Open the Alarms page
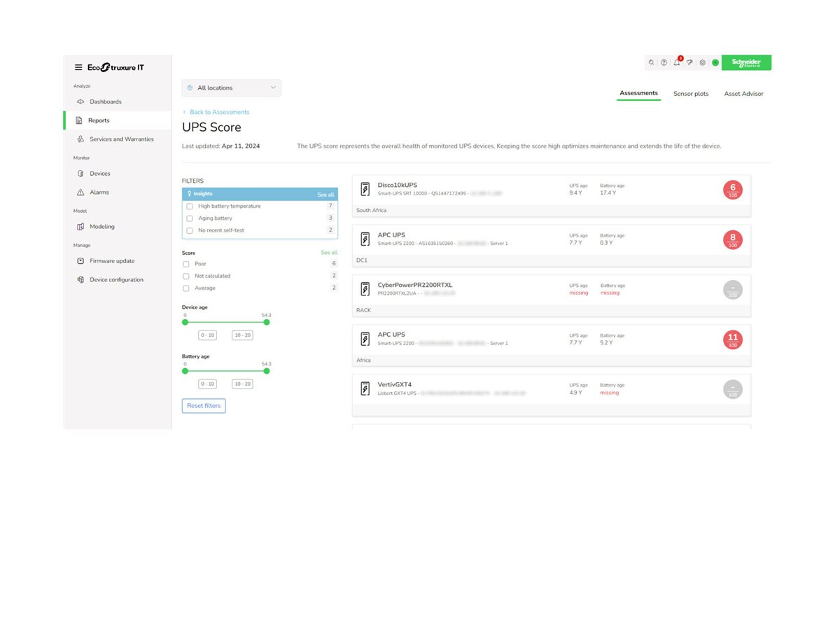 (x=99, y=192)
